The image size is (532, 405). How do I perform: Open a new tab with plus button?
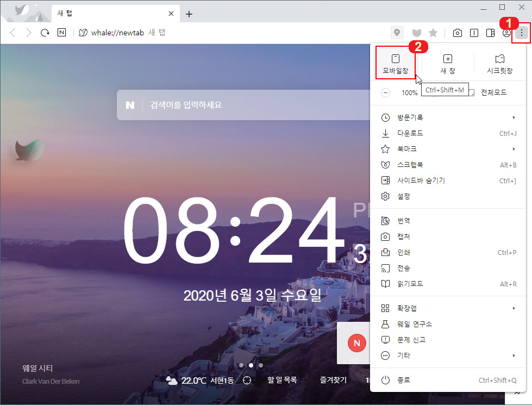[189, 14]
